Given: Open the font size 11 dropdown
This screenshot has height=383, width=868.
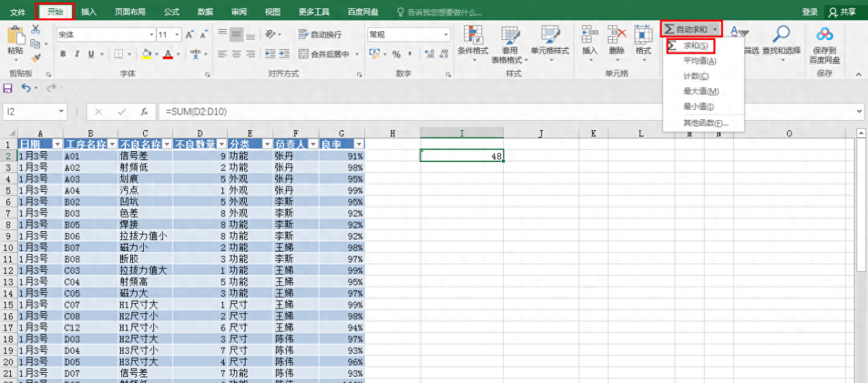Looking at the screenshot, I should (x=178, y=35).
